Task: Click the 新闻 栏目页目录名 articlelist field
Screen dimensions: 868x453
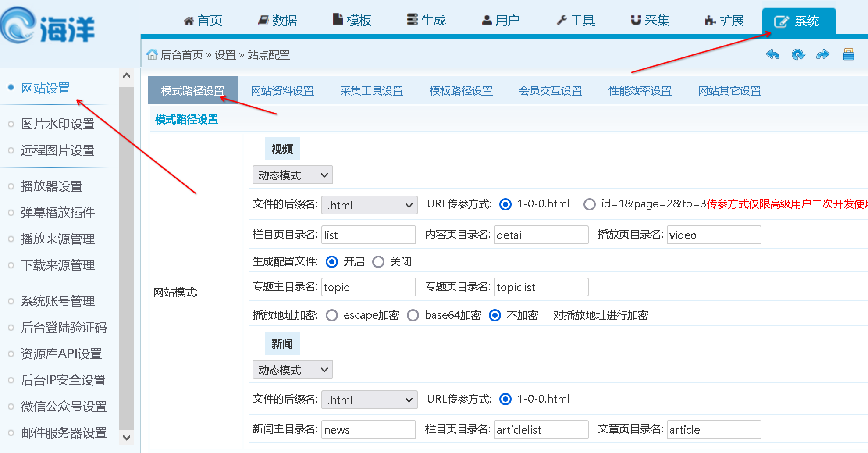Action: point(541,429)
